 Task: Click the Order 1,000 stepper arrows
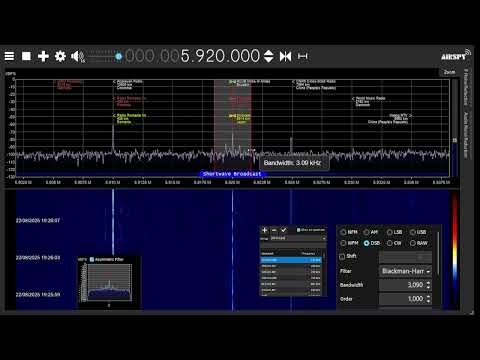pos(428,299)
